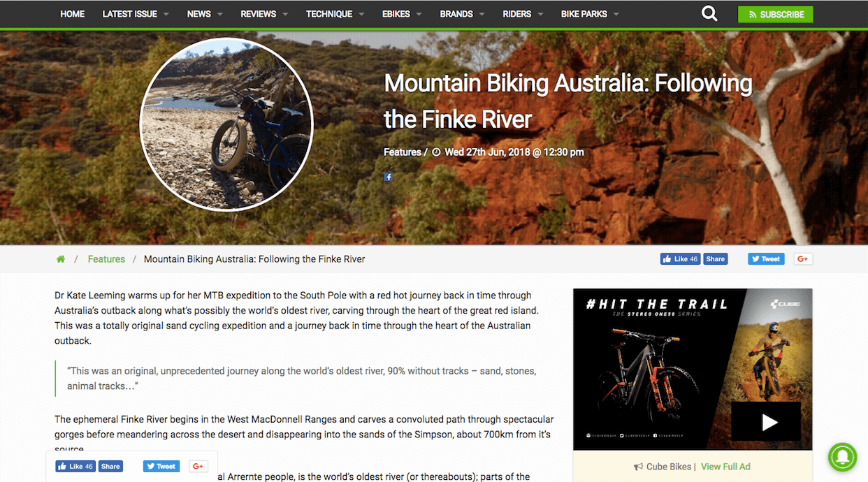Click the Facebook Share button in the breadcrumb bar
This screenshot has width=868, height=482.
tap(715, 258)
